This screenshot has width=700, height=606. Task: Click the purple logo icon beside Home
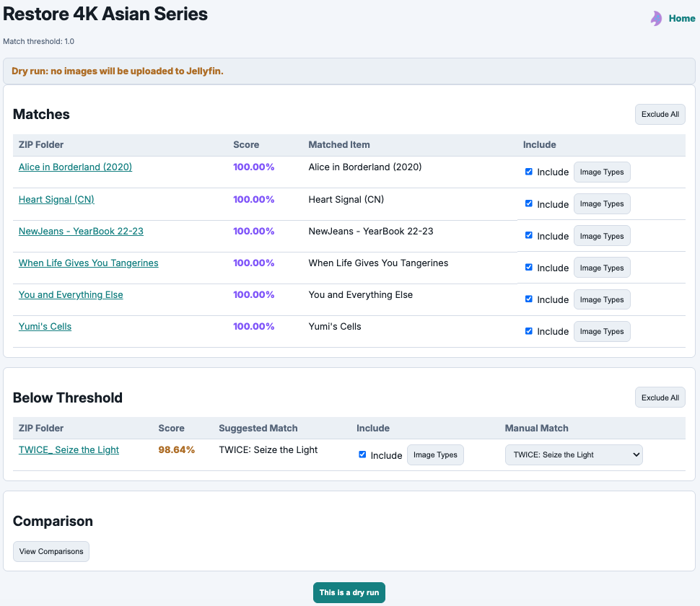click(656, 18)
